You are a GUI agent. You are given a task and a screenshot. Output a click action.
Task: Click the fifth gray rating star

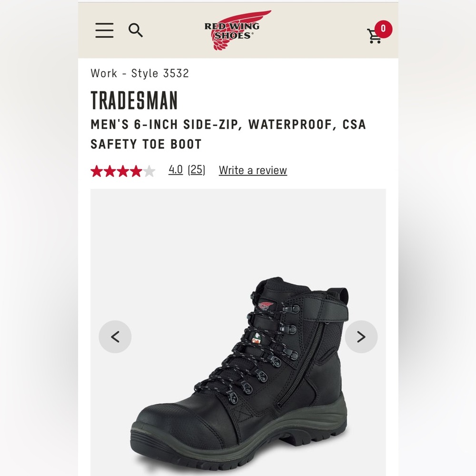(149, 171)
